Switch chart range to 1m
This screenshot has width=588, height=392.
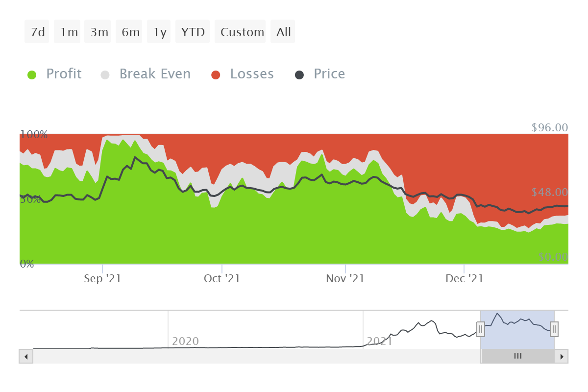pyautogui.click(x=69, y=32)
